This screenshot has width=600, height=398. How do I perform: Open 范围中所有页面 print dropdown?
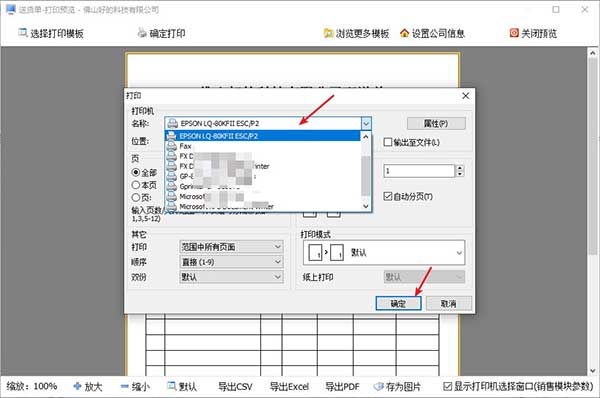coord(232,247)
